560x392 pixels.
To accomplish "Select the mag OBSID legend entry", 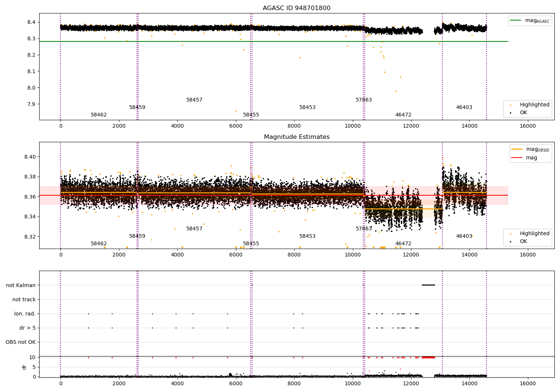I will point(530,149).
